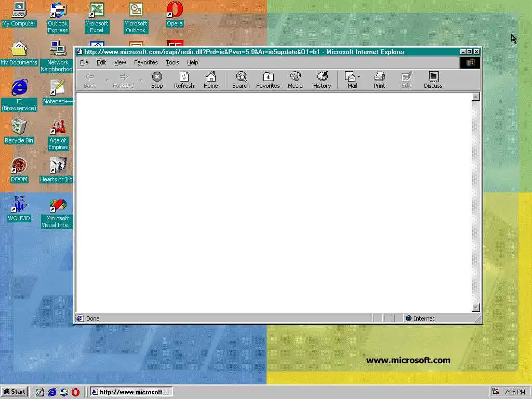Select My Computer desktop icon
532x399 pixels.
click(19, 14)
